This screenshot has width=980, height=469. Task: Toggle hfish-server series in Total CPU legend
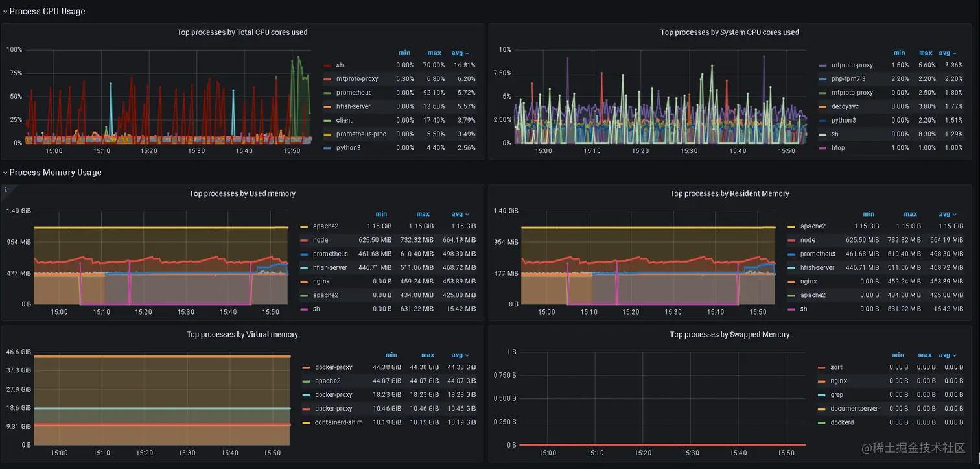click(353, 106)
